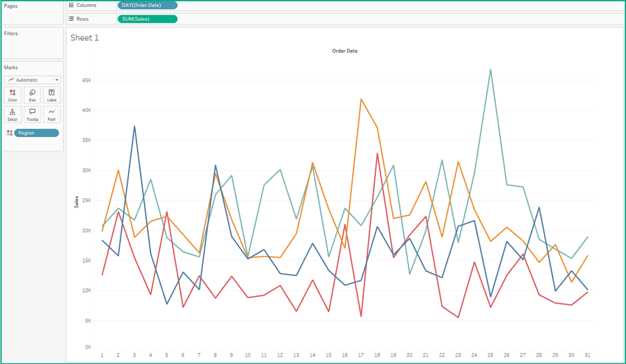The image size is (626, 364).
Task: Click the Size button in Marks
Action: [32, 95]
